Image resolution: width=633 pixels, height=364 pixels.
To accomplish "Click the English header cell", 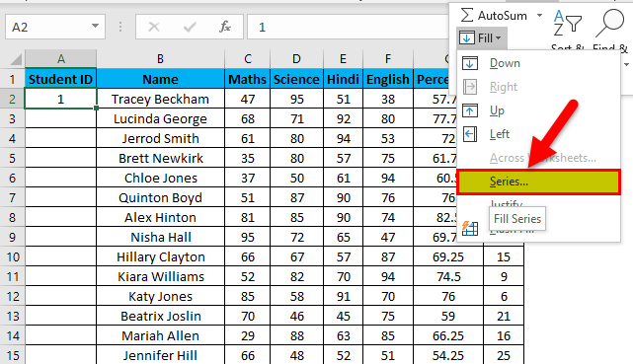I will [388, 79].
